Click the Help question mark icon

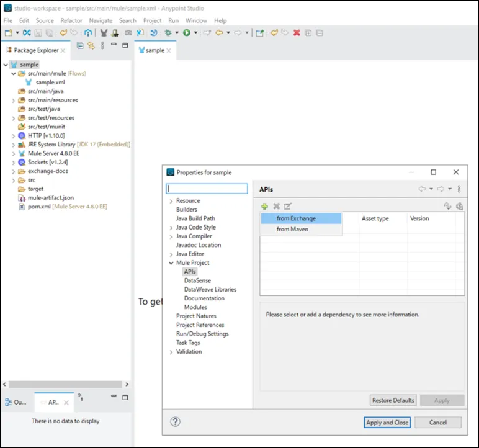[176, 422]
